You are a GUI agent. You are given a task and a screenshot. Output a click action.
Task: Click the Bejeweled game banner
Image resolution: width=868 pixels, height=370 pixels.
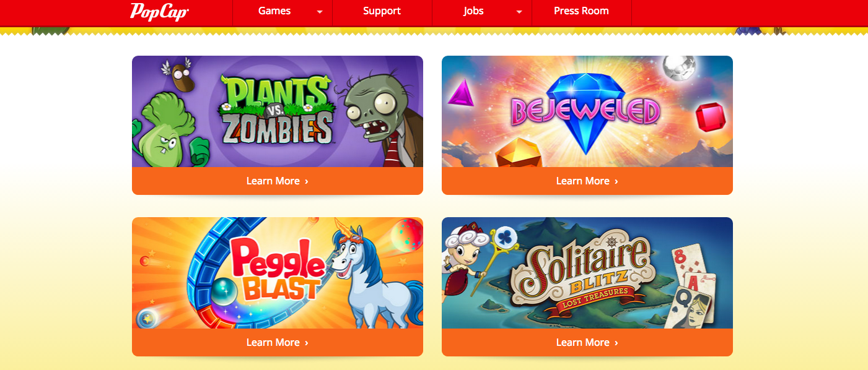click(x=587, y=111)
